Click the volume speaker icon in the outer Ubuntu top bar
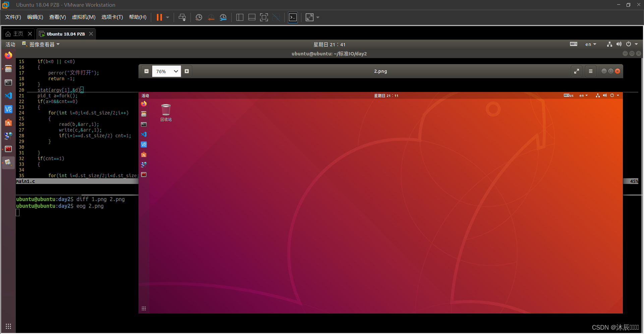 pyautogui.click(x=619, y=44)
